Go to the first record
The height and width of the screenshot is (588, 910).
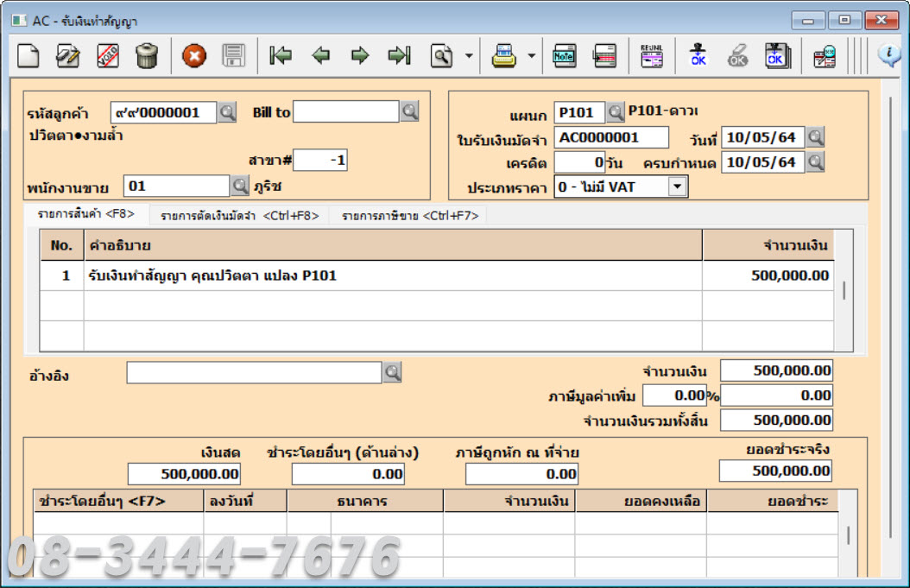pyautogui.click(x=280, y=56)
